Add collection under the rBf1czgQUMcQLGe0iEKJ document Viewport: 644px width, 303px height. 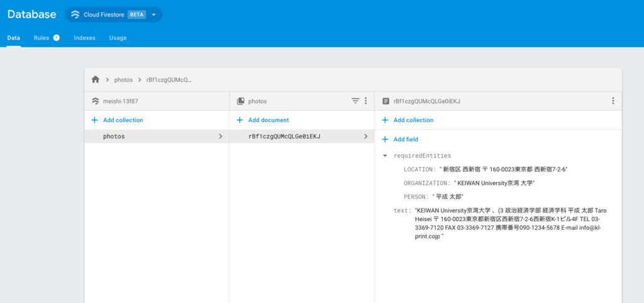(x=408, y=120)
